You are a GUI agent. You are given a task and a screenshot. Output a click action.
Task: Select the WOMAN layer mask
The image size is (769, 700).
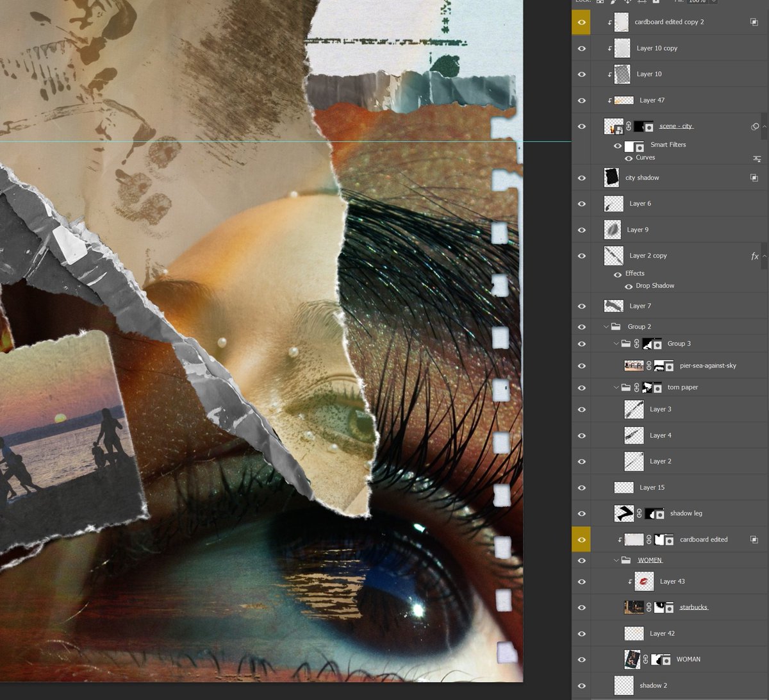(x=660, y=659)
